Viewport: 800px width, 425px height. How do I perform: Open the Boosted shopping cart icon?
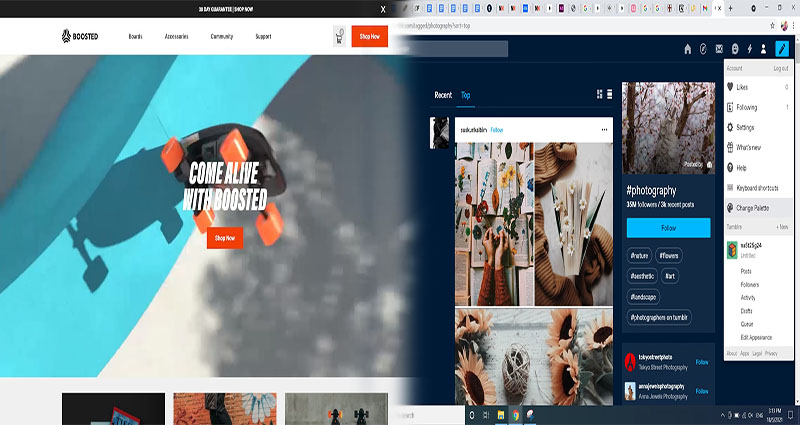click(339, 37)
